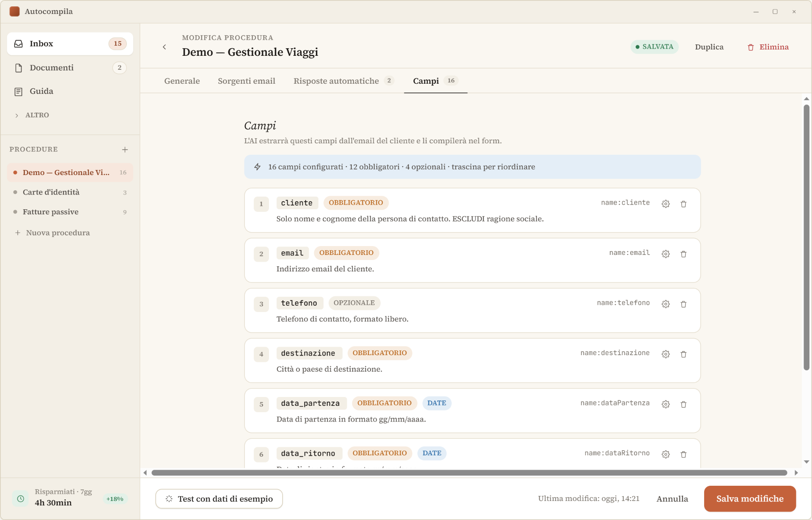This screenshot has height=520, width=812.
Task: Open settings gear for email field
Action: coord(666,254)
